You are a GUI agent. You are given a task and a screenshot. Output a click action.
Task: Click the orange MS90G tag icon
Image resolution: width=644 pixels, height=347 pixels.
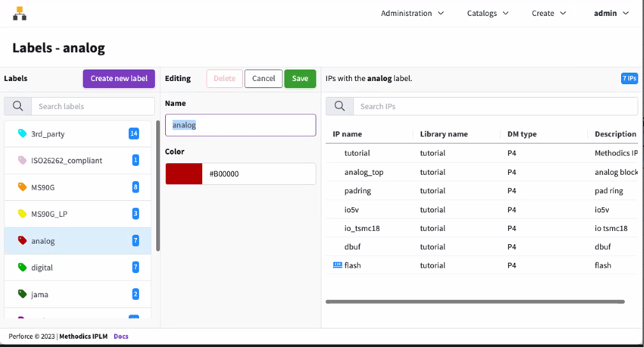[x=22, y=188]
